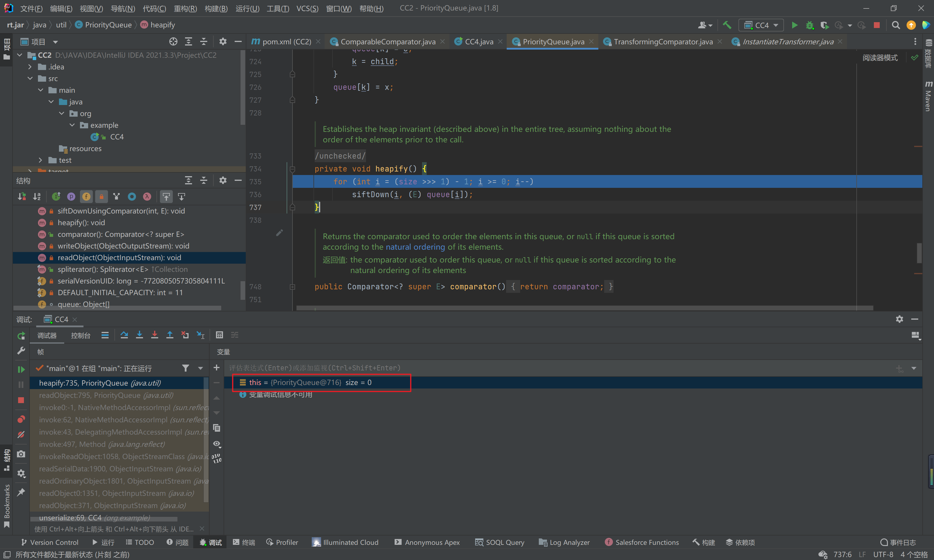Click the Evaluate Expression calculator icon

[x=219, y=335]
